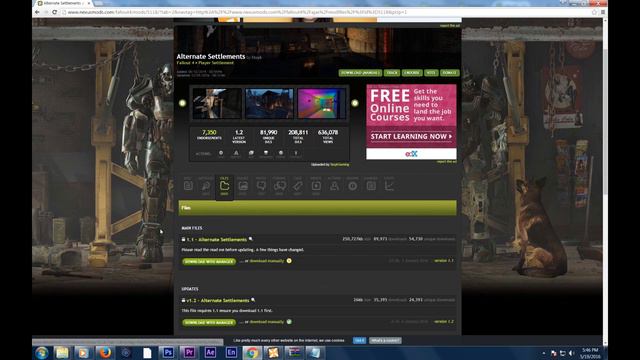Viewport: 640px width, 360px height.
Task: Open the description document-icon tab
Action: point(188,186)
